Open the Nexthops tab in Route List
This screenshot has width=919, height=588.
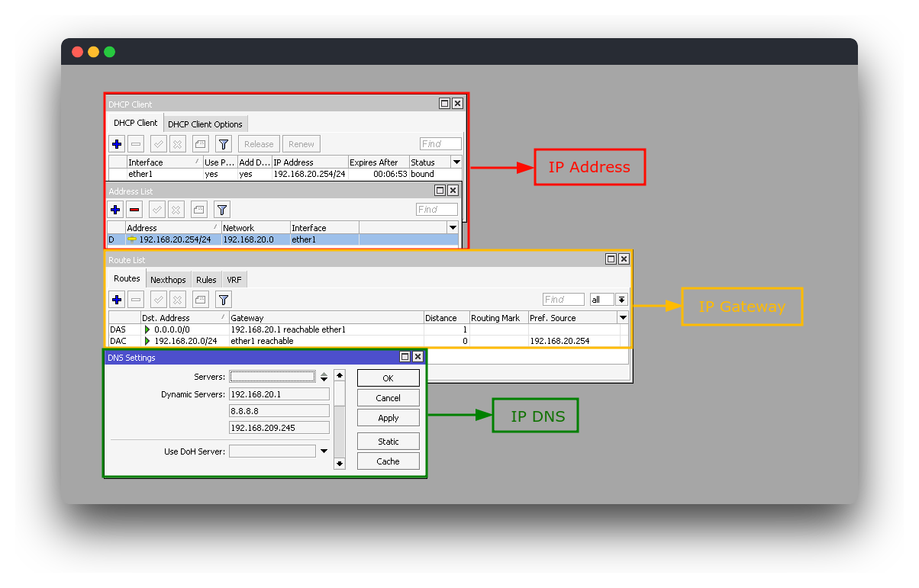coord(168,278)
